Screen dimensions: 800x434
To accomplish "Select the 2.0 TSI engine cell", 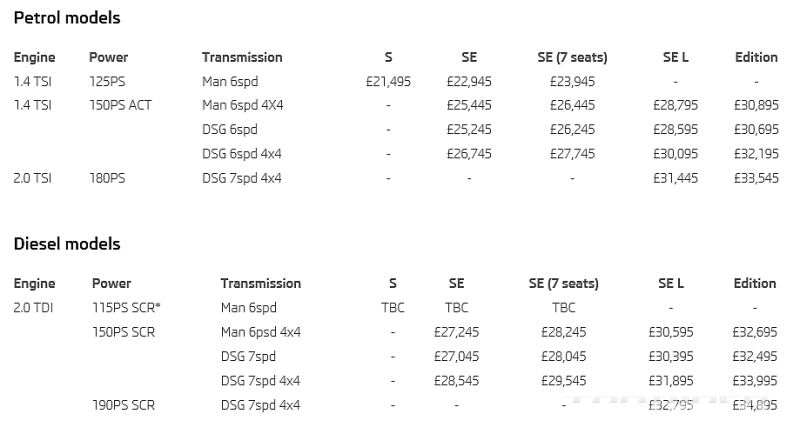I will coord(33,178).
